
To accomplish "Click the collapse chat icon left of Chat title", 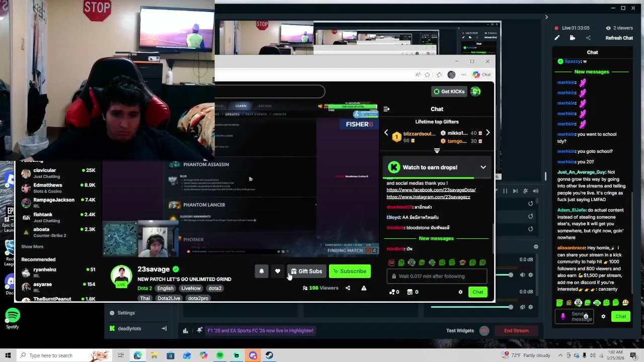I will [386, 109].
